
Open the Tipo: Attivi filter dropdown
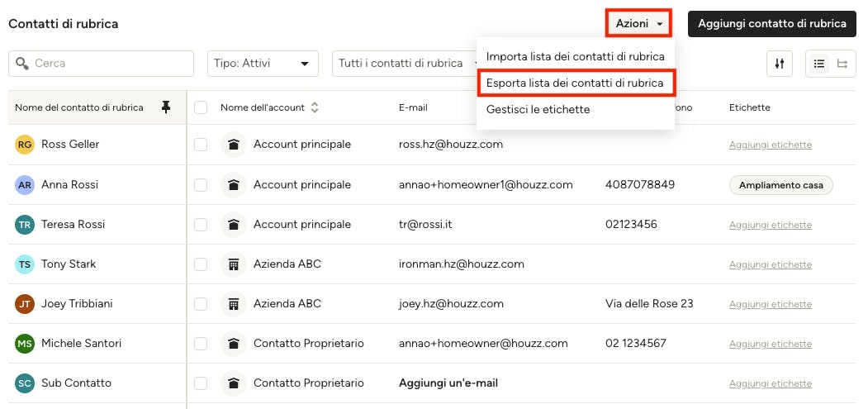tap(263, 63)
